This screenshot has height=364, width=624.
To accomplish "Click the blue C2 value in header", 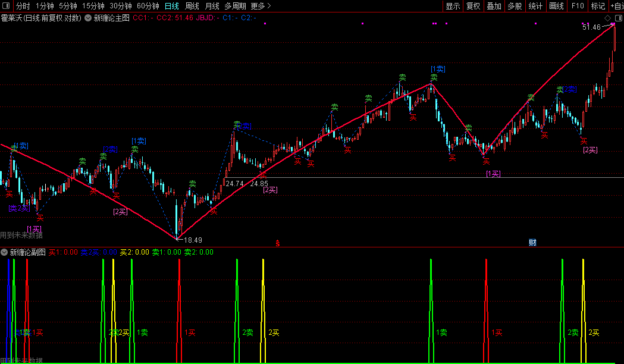I will [249, 18].
